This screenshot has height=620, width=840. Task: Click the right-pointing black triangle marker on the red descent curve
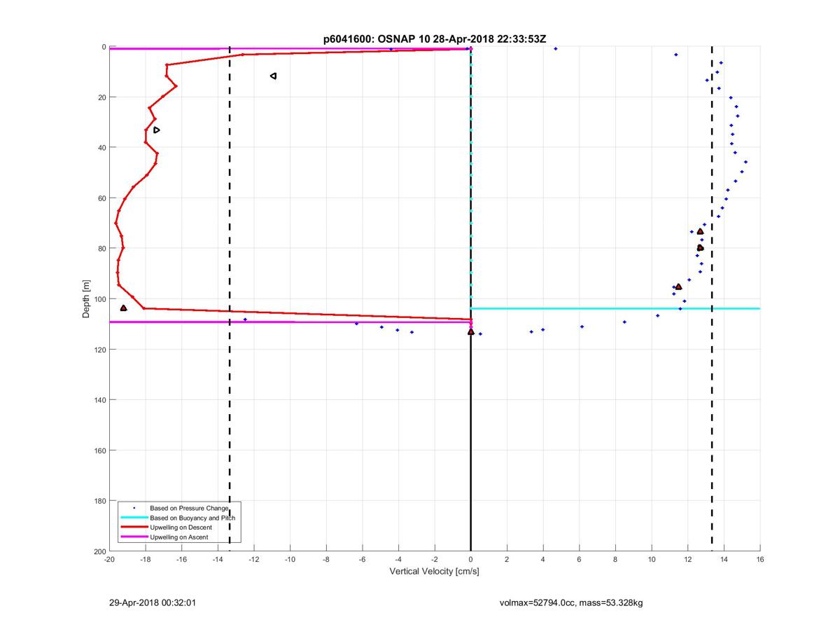(x=157, y=130)
